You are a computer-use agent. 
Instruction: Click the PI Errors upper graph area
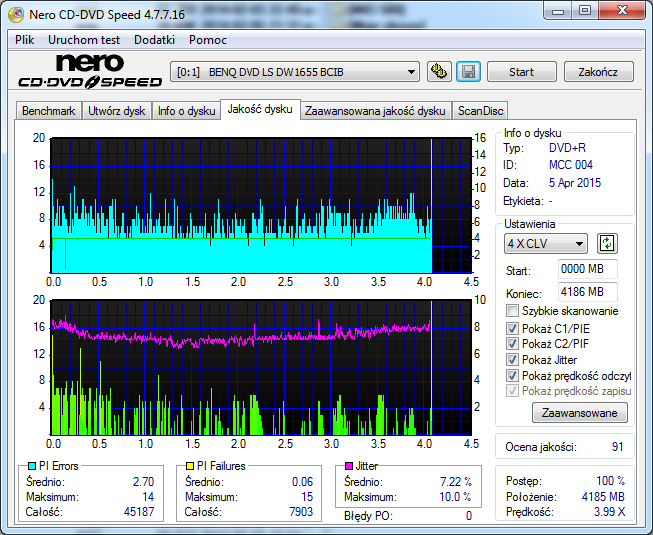pos(261,205)
